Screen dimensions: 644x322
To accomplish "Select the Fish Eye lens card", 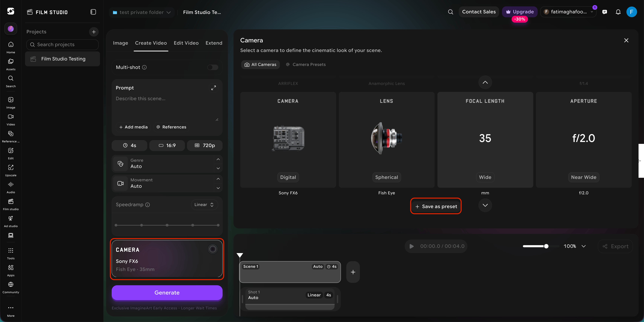I will [x=387, y=140].
